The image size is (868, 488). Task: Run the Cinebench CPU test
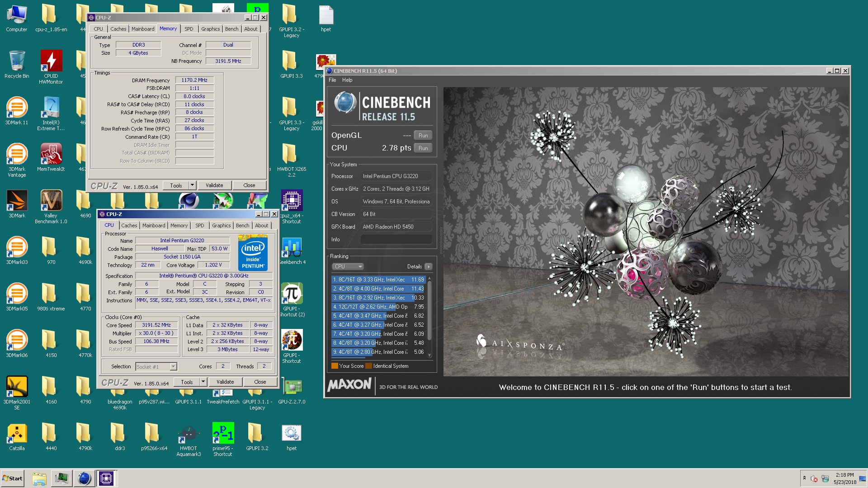coord(423,148)
